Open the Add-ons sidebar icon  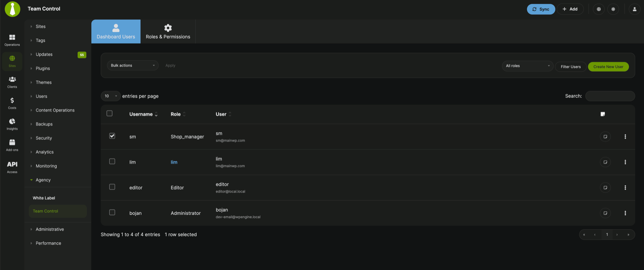tap(12, 145)
